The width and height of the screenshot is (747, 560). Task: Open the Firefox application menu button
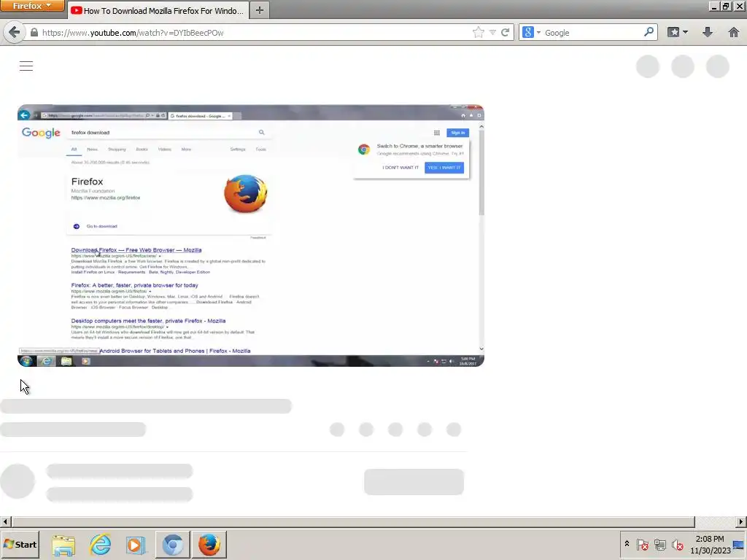32,6
